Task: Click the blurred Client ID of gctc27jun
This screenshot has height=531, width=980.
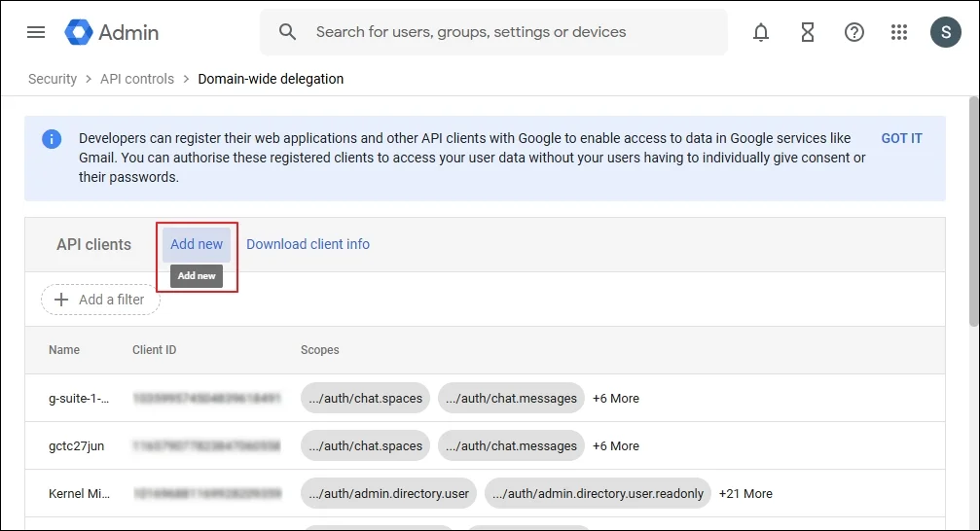Action: [x=207, y=446]
